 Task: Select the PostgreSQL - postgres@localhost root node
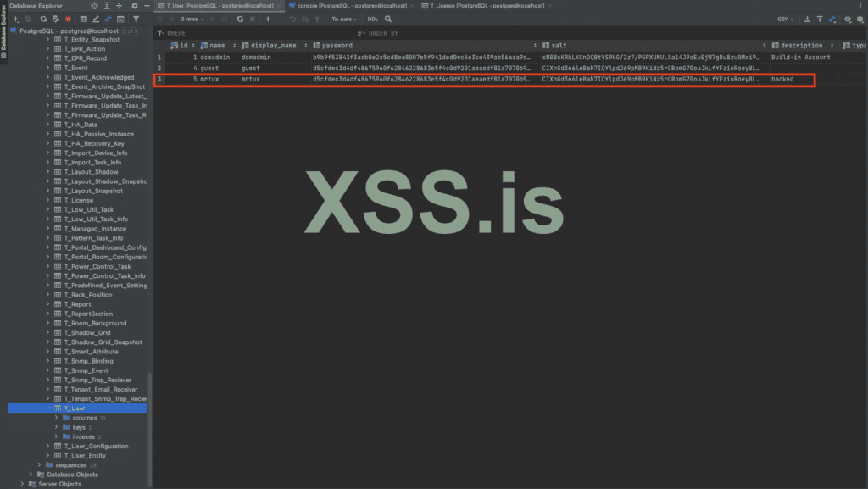pyautogui.click(x=69, y=31)
